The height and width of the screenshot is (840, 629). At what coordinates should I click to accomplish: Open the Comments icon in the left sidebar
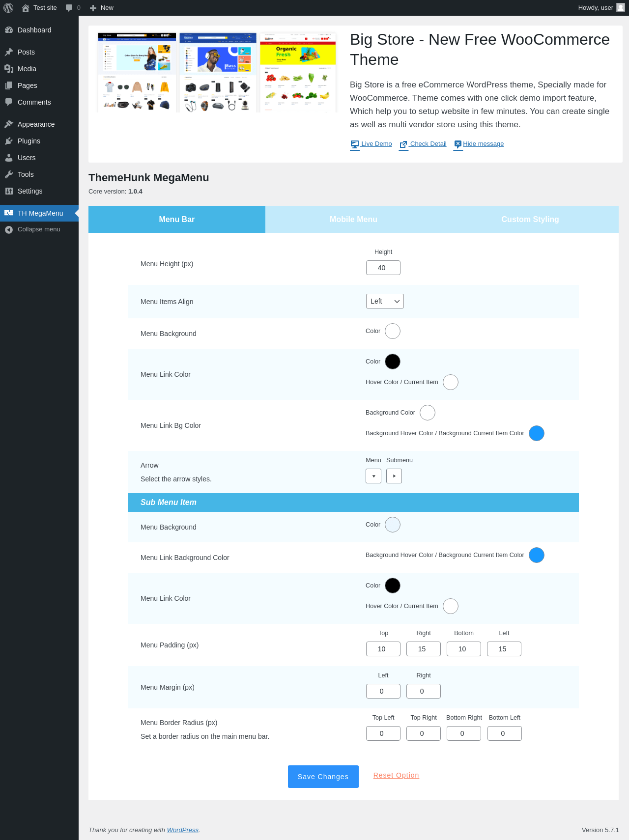[9, 102]
